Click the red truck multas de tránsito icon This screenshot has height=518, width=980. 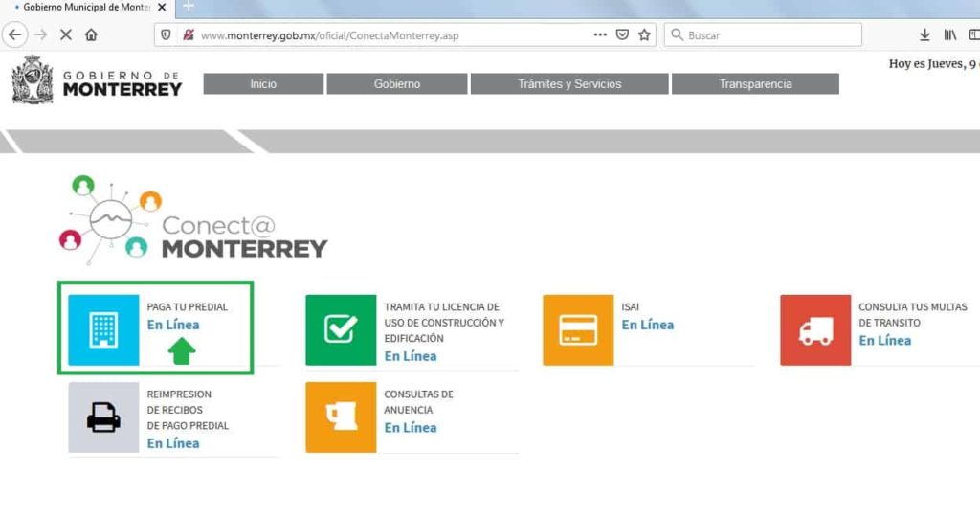[x=815, y=329]
